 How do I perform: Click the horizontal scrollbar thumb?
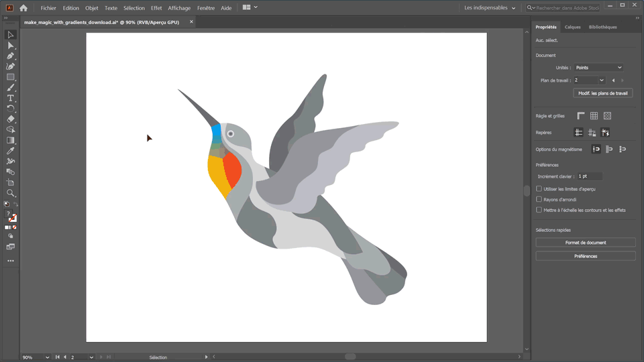350,357
